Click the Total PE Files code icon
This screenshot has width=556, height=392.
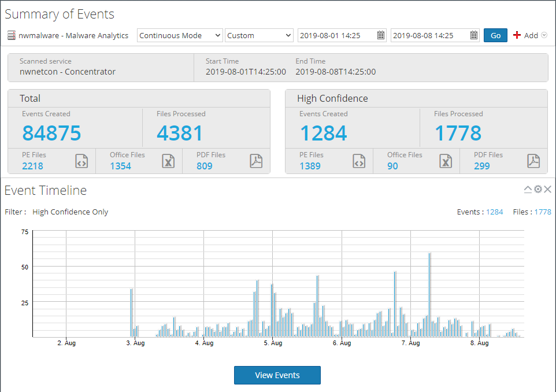tap(81, 161)
